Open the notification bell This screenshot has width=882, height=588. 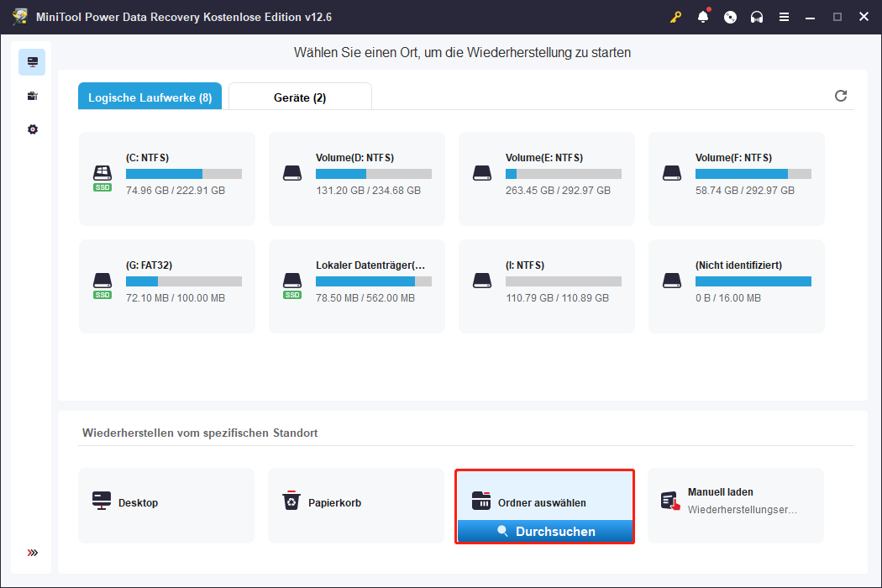(x=703, y=17)
